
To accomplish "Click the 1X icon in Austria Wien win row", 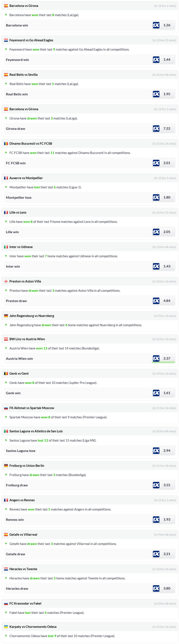I will click(x=156, y=359).
